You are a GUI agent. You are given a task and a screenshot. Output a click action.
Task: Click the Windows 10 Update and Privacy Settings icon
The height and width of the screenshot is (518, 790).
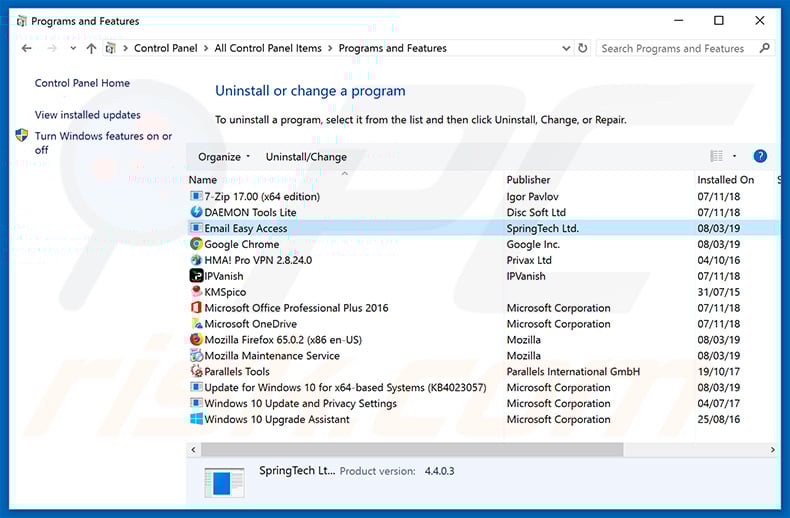tap(196, 403)
